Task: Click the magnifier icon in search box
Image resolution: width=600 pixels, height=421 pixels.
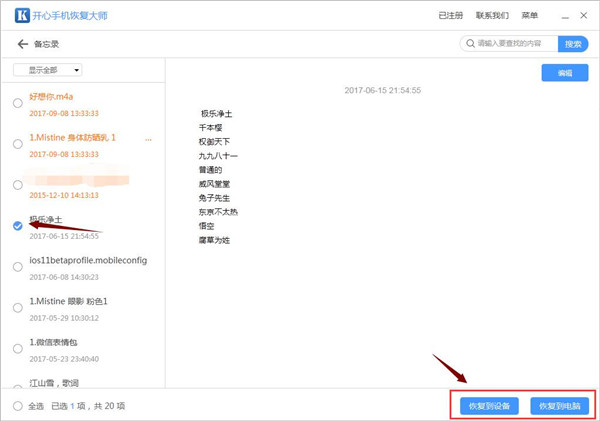Action: point(470,44)
